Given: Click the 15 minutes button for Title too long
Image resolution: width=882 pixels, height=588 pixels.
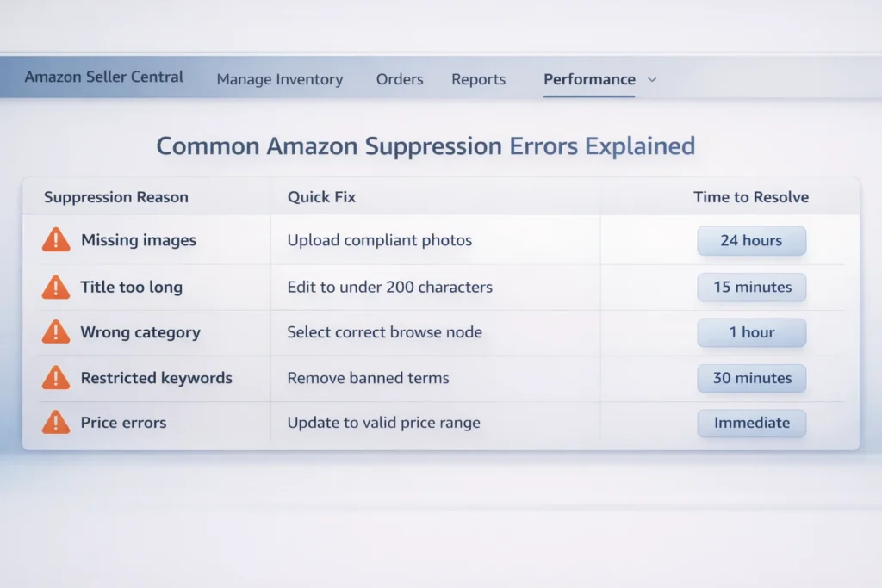Looking at the screenshot, I should [751, 287].
